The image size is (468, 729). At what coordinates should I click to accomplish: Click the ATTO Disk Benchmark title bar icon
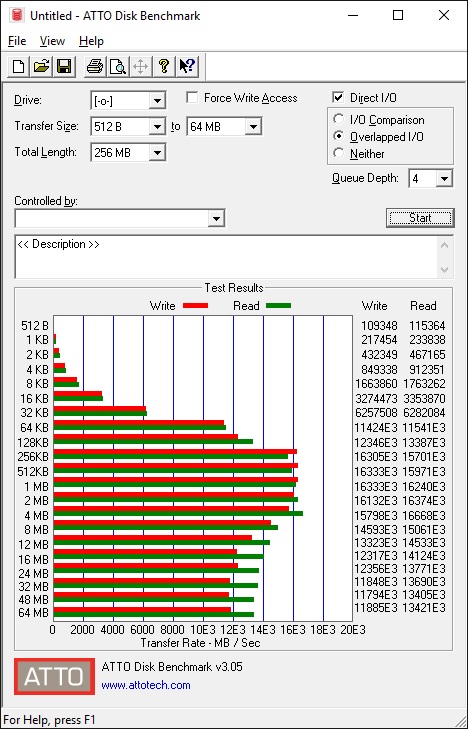(x=17, y=15)
